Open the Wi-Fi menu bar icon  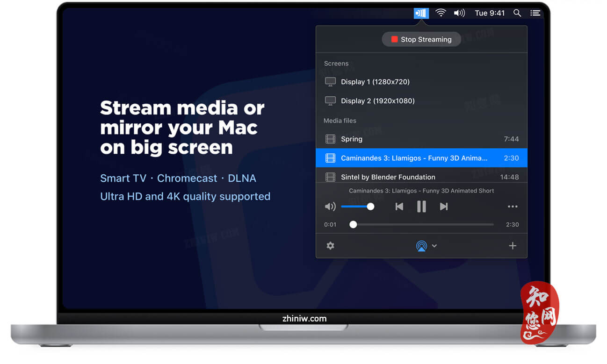[x=441, y=13]
